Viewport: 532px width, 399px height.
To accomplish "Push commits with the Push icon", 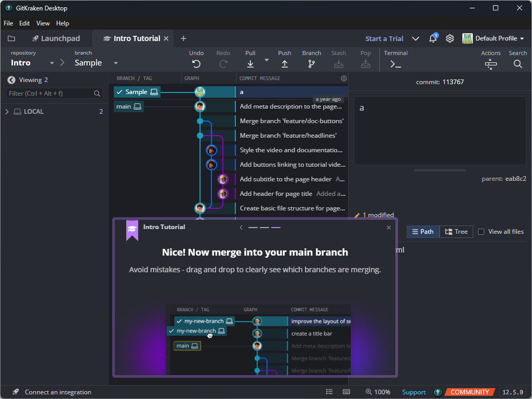I will click(x=284, y=64).
